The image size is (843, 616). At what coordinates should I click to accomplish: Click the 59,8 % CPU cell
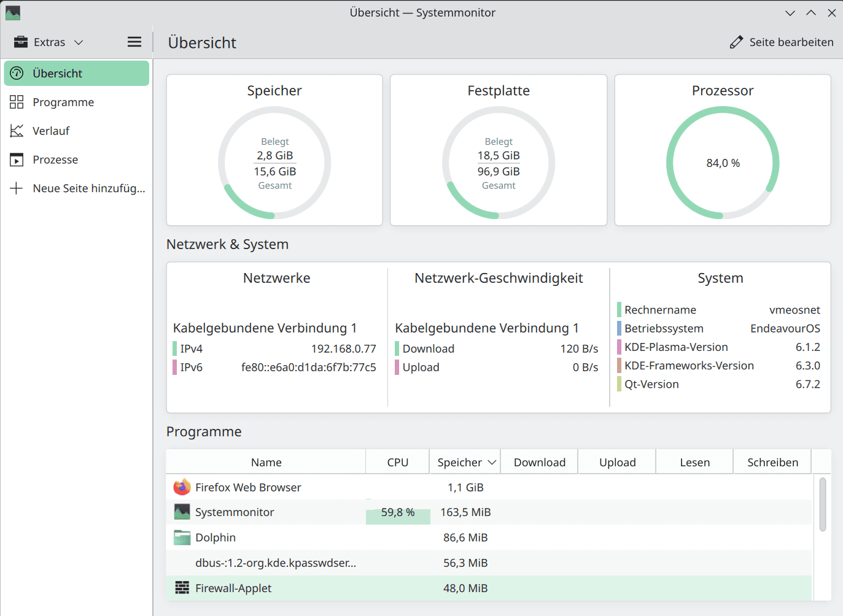pos(398,512)
